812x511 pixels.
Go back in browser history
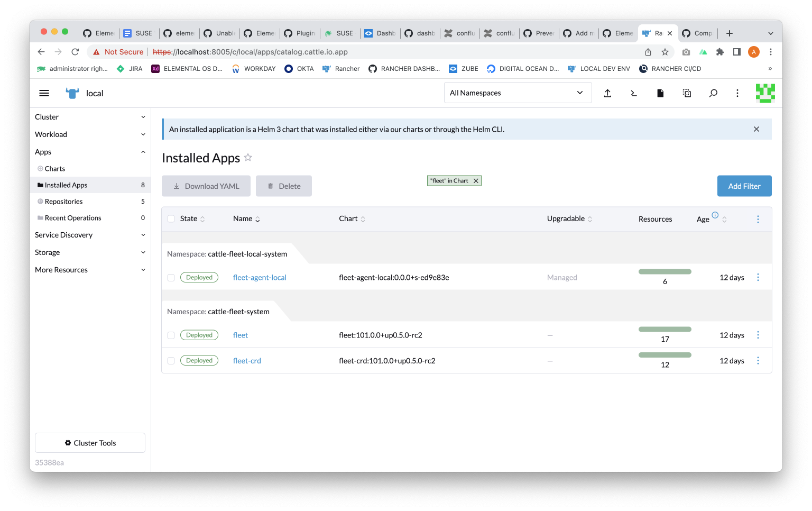coord(41,52)
